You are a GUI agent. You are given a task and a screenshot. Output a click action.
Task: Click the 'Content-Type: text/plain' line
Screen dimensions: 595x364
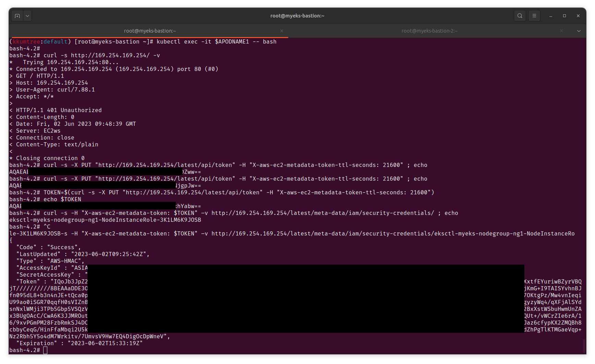click(x=54, y=144)
